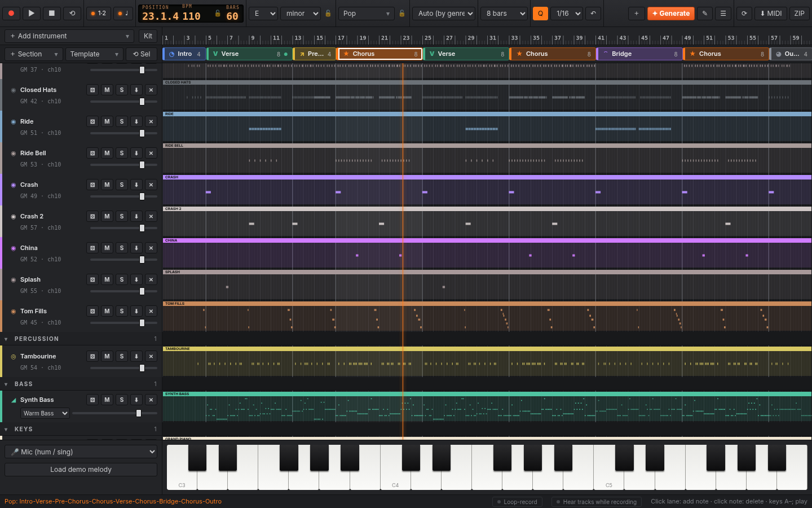Open the Add instrument dropdown

69,36
